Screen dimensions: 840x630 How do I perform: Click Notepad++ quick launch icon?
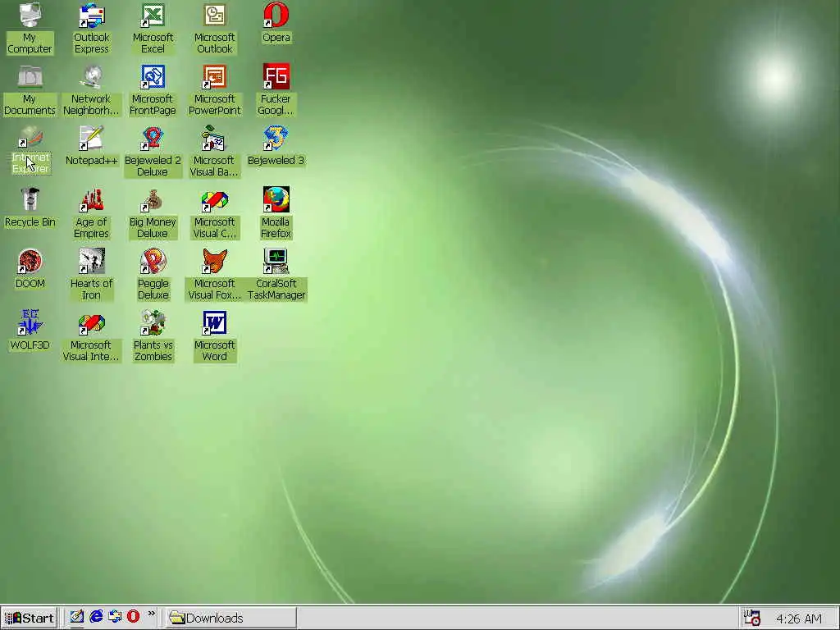[x=76, y=617]
